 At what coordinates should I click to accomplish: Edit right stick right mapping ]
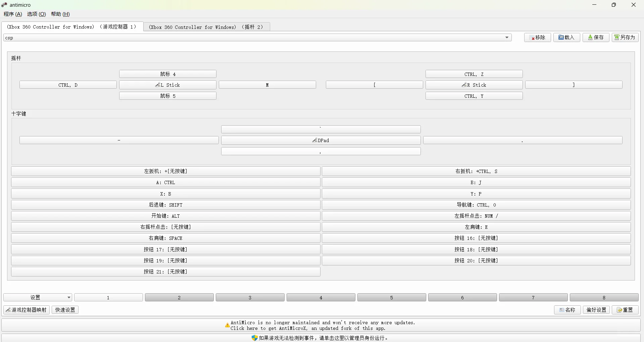[574, 85]
